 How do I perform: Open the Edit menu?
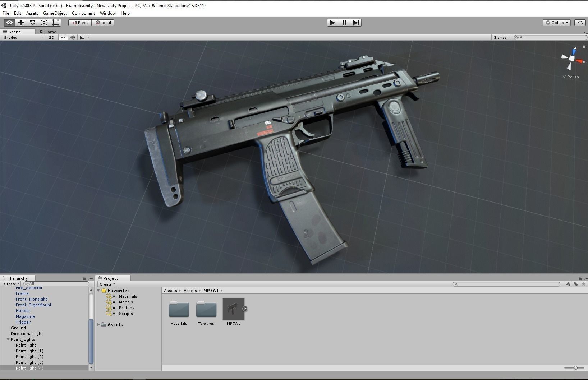(x=18, y=13)
